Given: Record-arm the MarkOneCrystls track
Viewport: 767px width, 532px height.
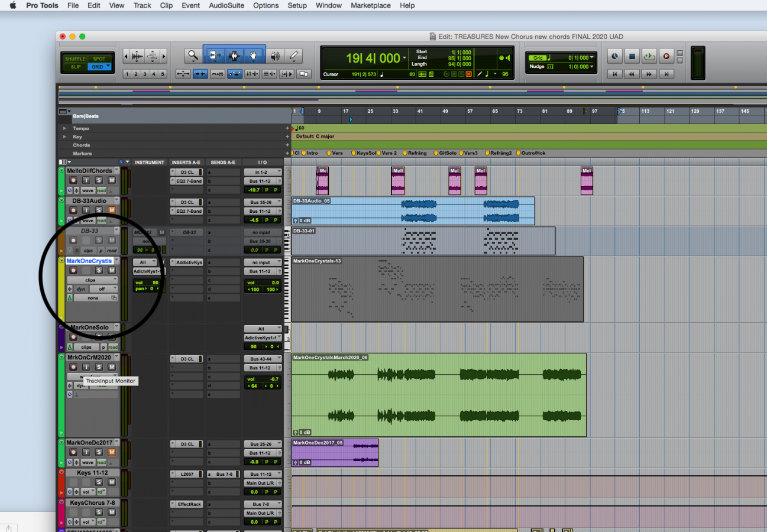Looking at the screenshot, I should pos(73,271).
